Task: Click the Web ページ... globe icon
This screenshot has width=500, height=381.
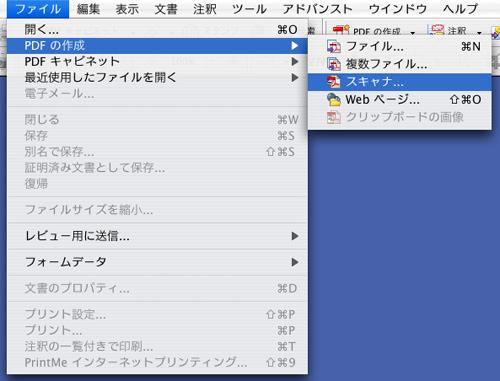Action: pos(334,100)
